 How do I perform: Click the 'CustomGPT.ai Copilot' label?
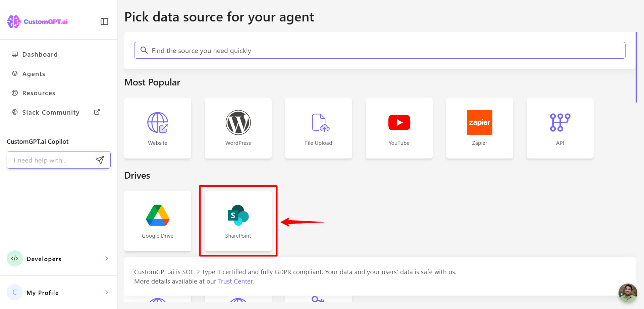(38, 141)
